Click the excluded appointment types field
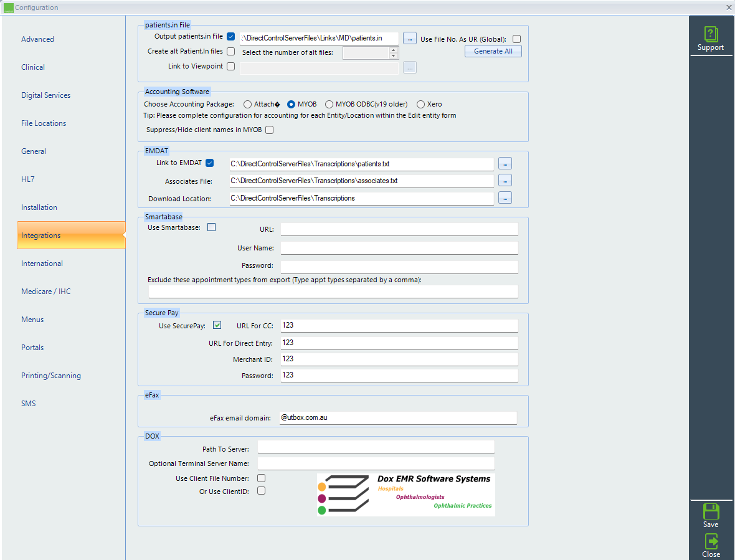This screenshot has height=560, width=735. pos(333,292)
